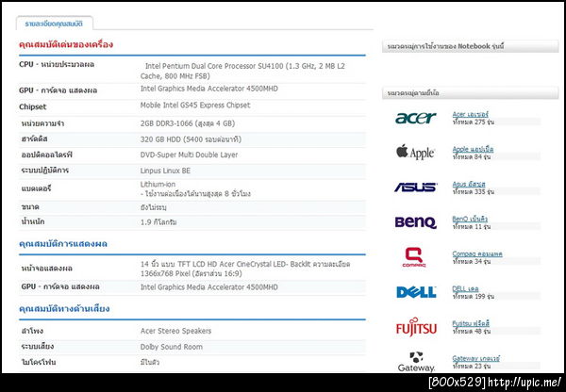Click the Notebook usage category header
The image size is (566, 392).
point(471,46)
